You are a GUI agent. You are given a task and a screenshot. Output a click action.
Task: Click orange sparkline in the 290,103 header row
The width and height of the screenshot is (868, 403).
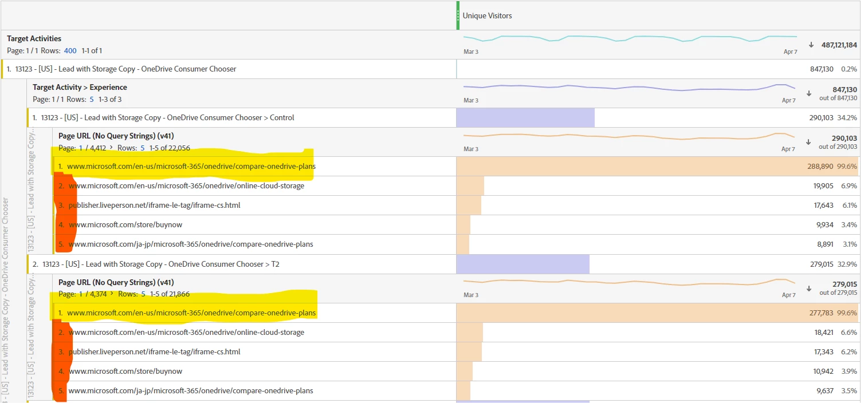629,137
